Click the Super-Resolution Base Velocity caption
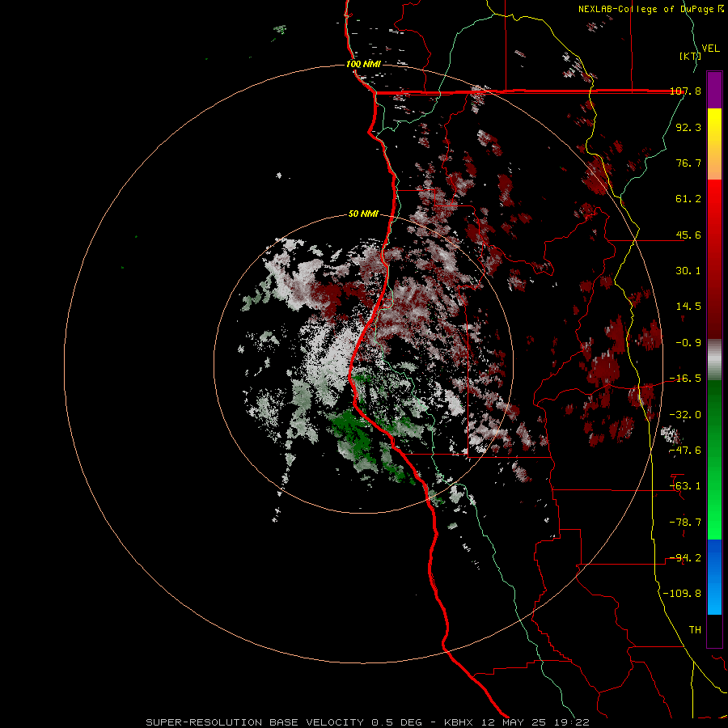Image resolution: width=728 pixels, height=728 pixels. coord(367,722)
